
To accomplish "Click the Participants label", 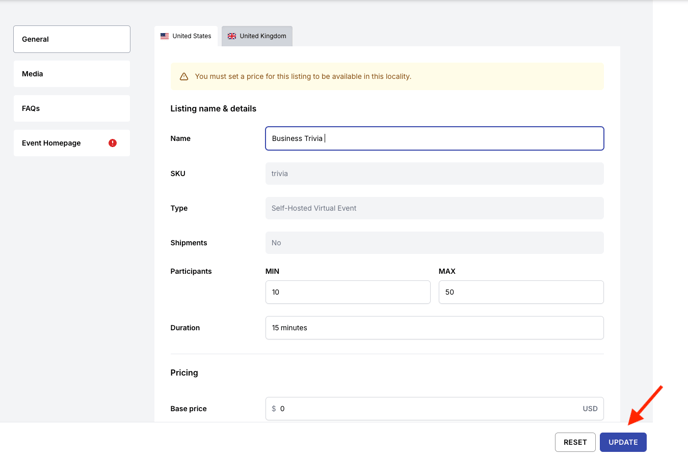I will point(191,271).
